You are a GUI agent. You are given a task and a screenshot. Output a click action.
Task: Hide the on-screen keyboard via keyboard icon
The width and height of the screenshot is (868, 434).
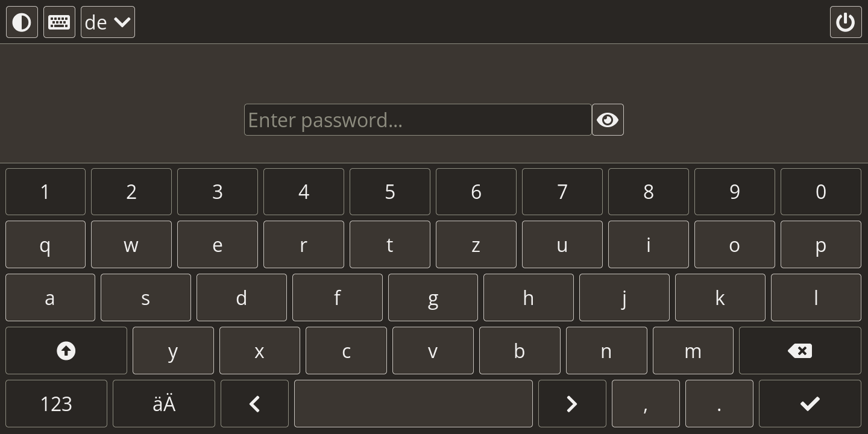point(59,22)
